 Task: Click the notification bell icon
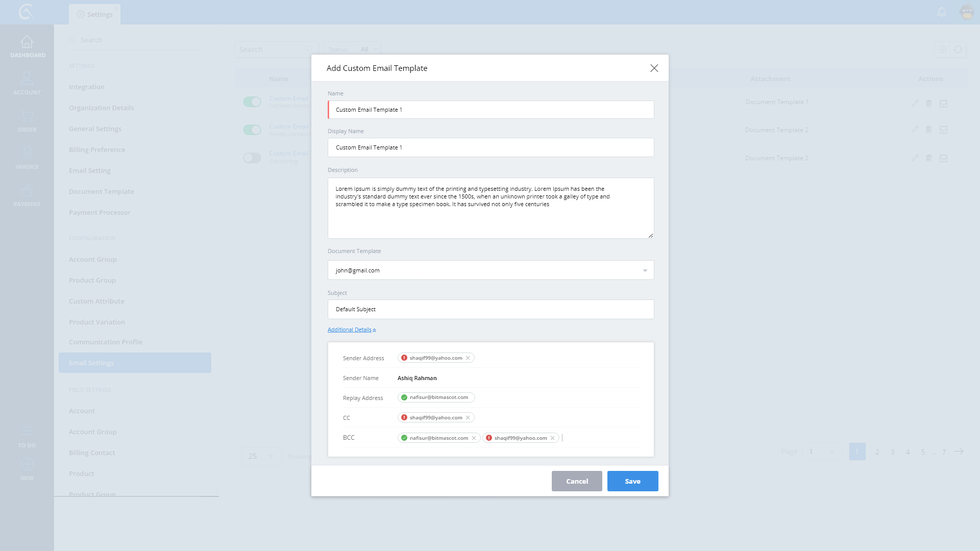pyautogui.click(x=942, y=12)
